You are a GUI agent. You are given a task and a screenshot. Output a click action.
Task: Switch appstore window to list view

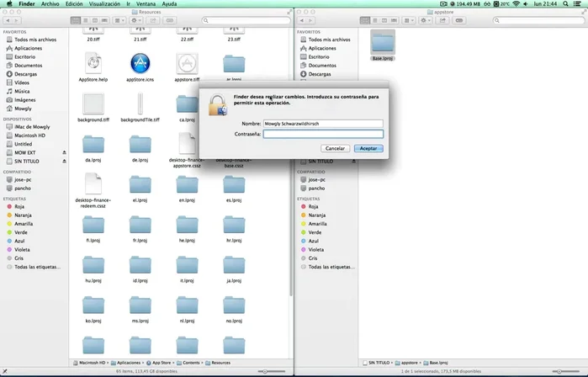[374, 21]
